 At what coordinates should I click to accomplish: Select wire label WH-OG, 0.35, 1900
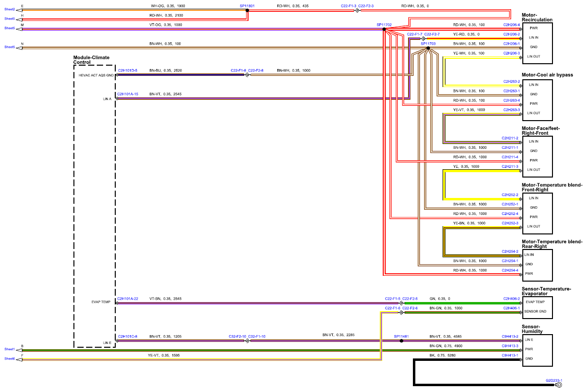tap(168, 6)
